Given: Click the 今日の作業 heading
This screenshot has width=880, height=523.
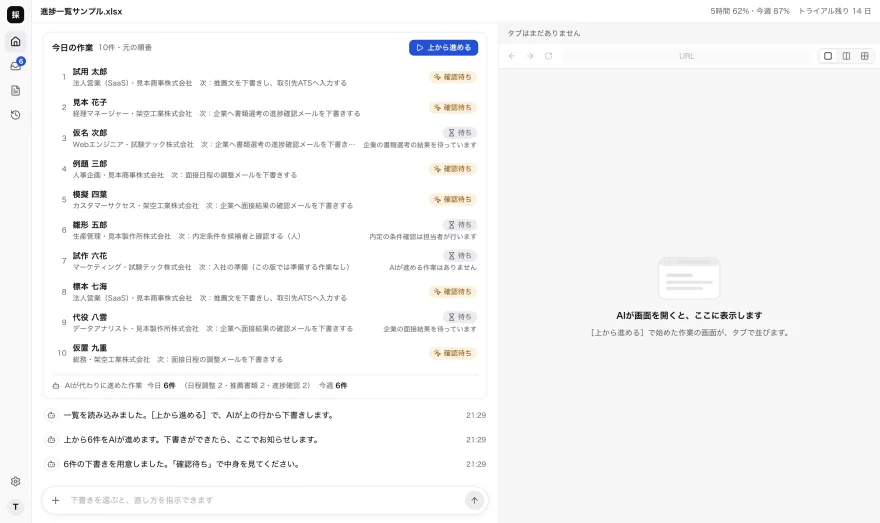Looking at the screenshot, I should pyautogui.click(x=72, y=48).
